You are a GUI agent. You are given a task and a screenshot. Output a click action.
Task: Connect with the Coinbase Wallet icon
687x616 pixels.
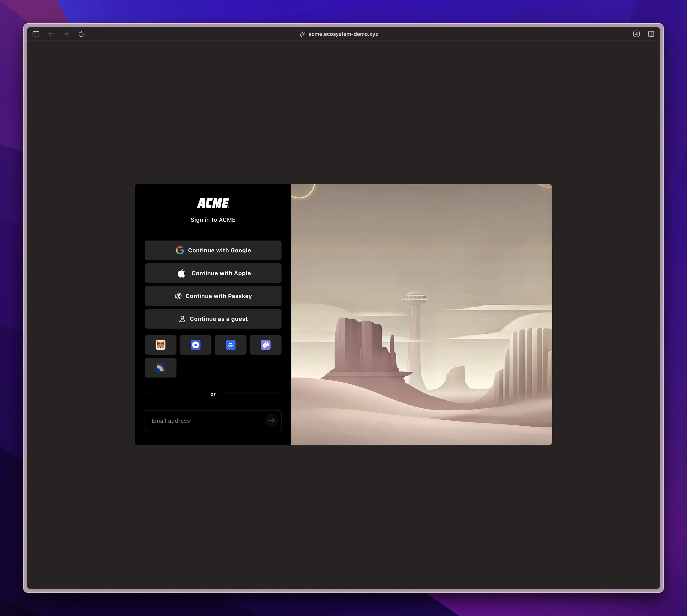coord(195,345)
